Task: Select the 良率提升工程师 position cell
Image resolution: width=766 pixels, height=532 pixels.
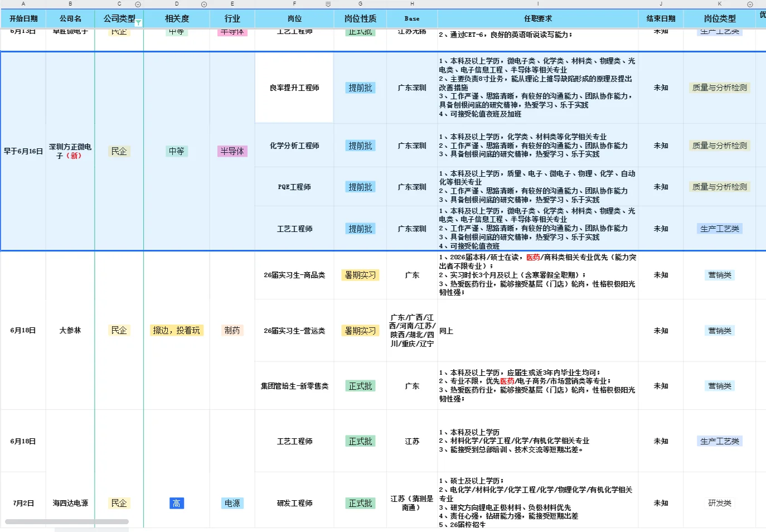Action: 294,88
